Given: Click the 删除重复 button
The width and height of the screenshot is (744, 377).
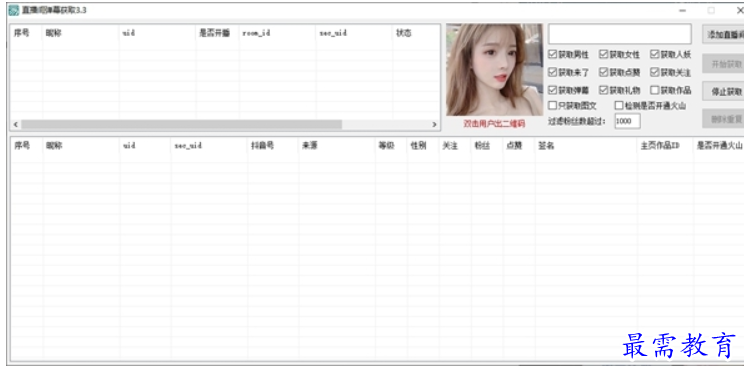Looking at the screenshot, I should [723, 119].
